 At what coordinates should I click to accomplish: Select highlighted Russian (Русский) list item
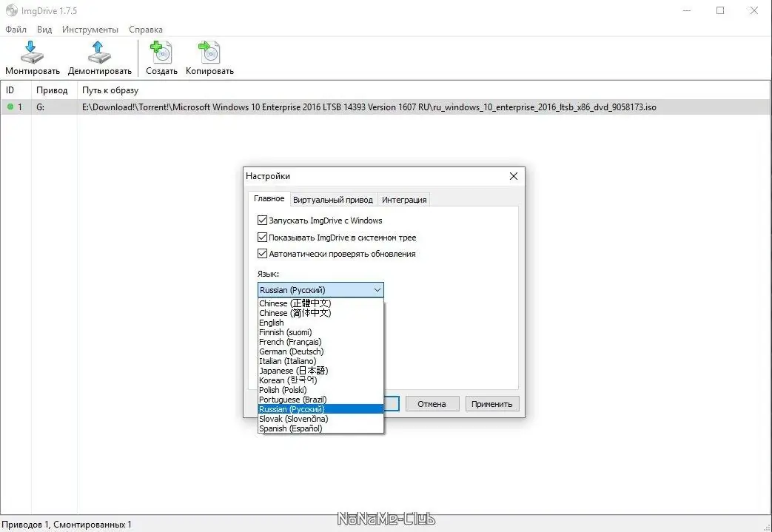tap(320, 409)
